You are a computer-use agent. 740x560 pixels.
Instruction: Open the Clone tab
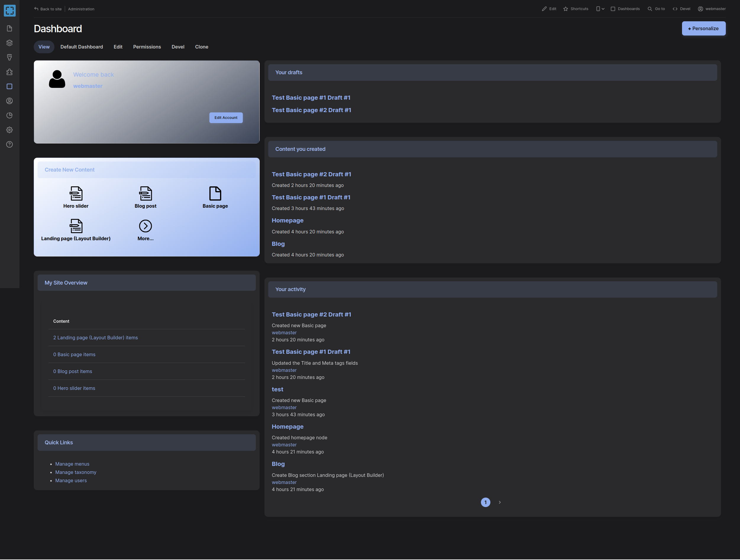[201, 47]
